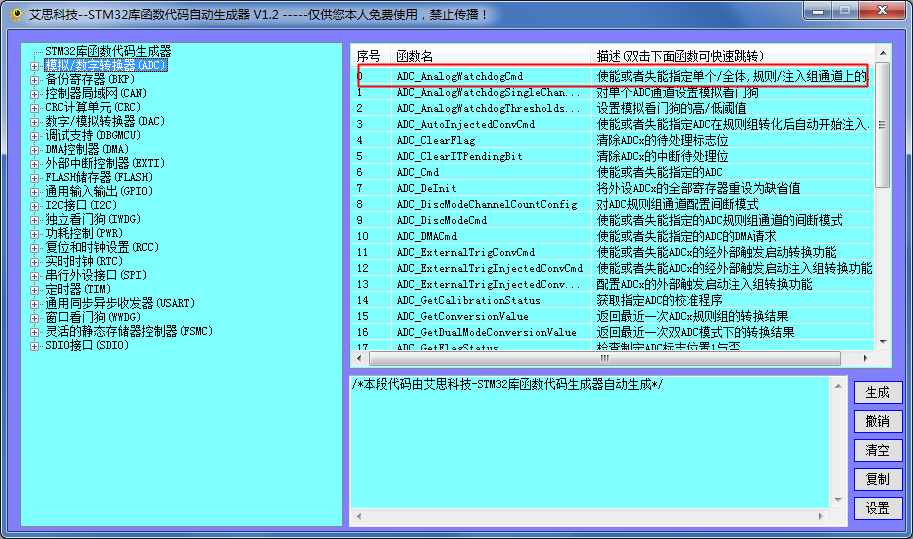Screen dimensions: 913x539
Task: Click the function list horizontal scrollbar thumb
Action: (605, 359)
